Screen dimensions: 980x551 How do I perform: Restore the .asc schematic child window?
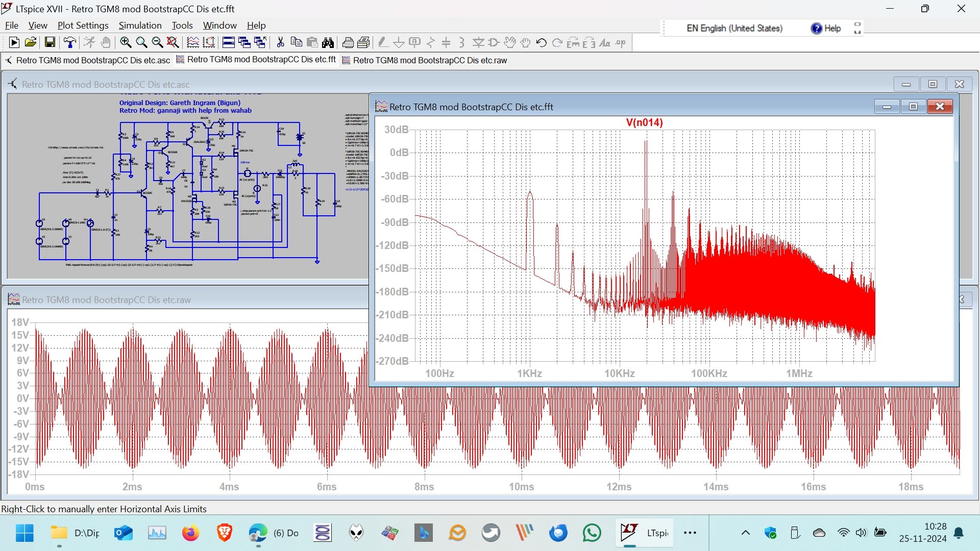coord(933,84)
